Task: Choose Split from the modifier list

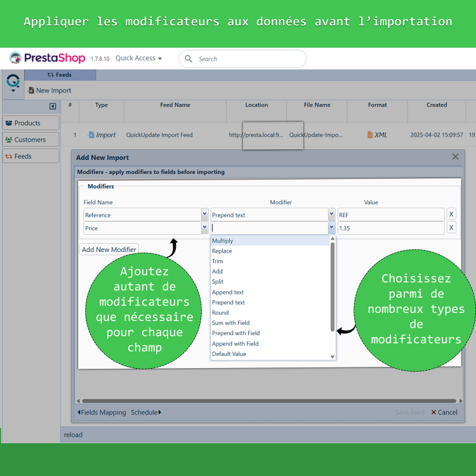Action: [270, 282]
